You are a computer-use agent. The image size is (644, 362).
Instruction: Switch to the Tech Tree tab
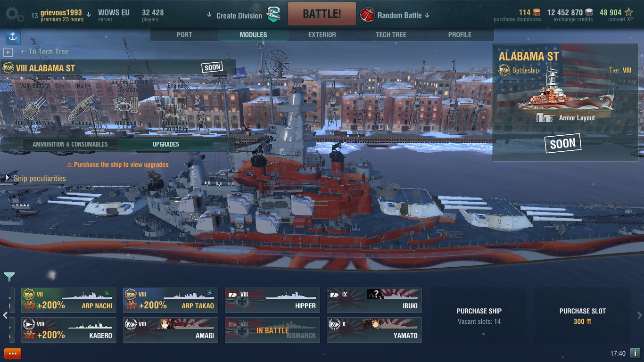(x=391, y=35)
